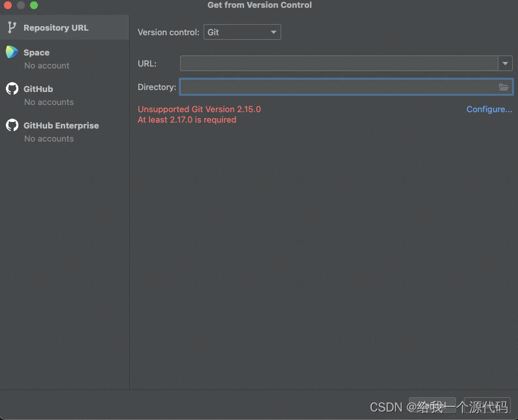This screenshot has width=518, height=420.
Task: Click the GitHub octocat icon
Action: [x=12, y=89]
